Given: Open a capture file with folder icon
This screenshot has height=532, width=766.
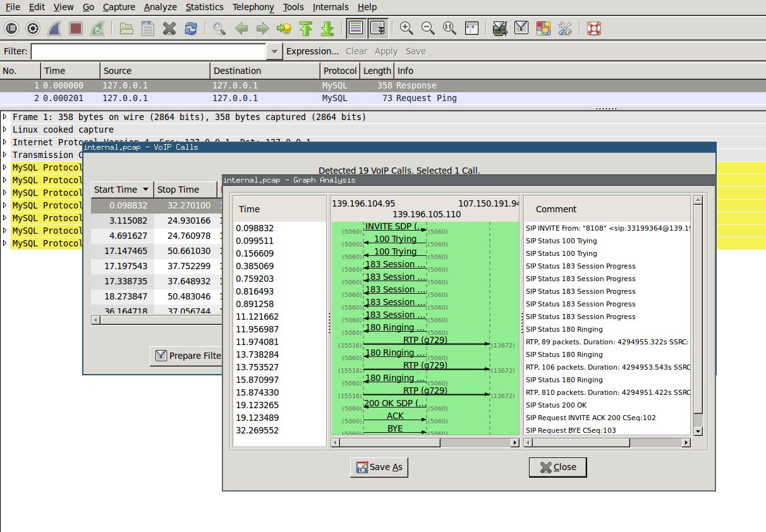Looking at the screenshot, I should tap(126, 28).
